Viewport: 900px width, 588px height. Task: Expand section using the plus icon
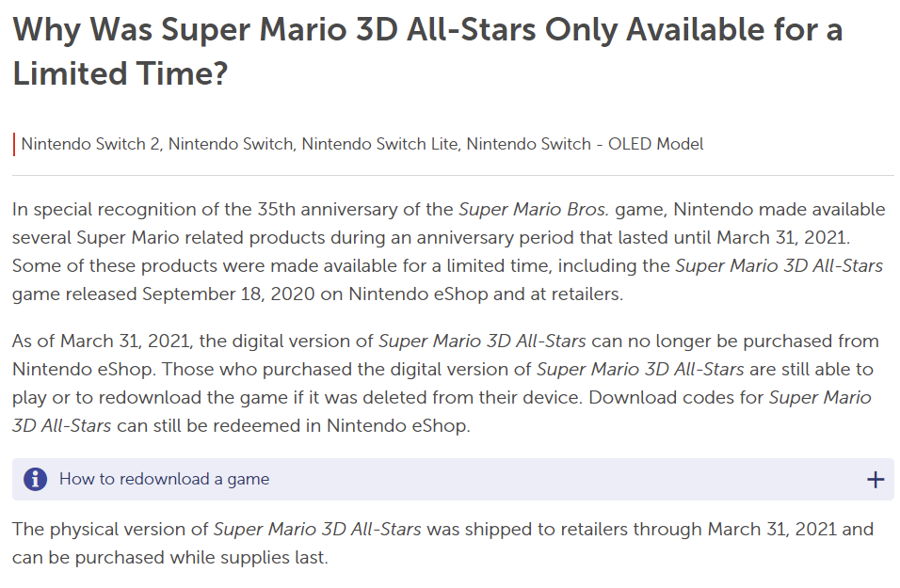876,480
